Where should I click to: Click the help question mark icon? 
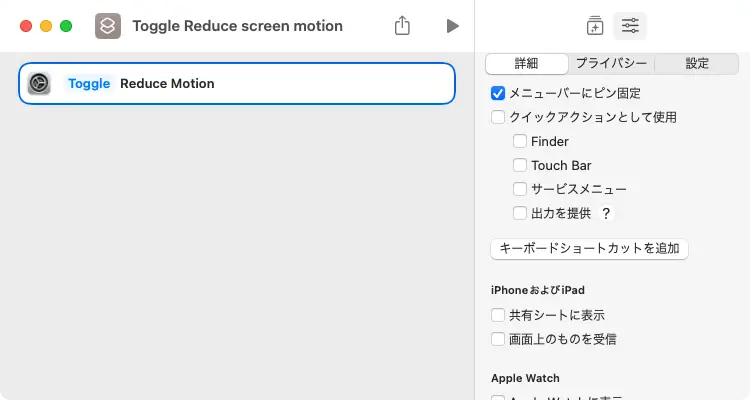pos(606,213)
